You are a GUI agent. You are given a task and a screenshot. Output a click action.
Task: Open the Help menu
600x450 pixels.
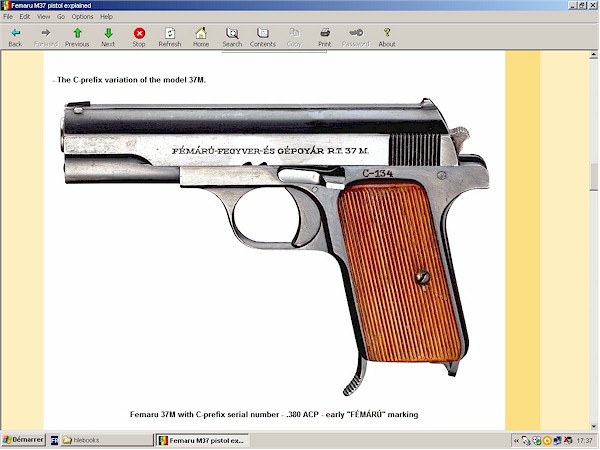[x=106, y=16]
